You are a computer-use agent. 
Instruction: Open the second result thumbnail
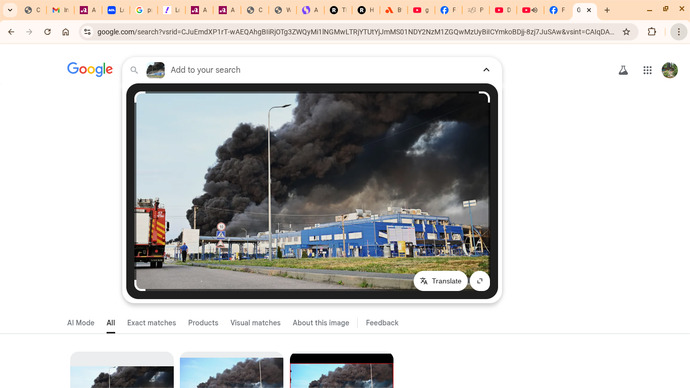point(231,370)
